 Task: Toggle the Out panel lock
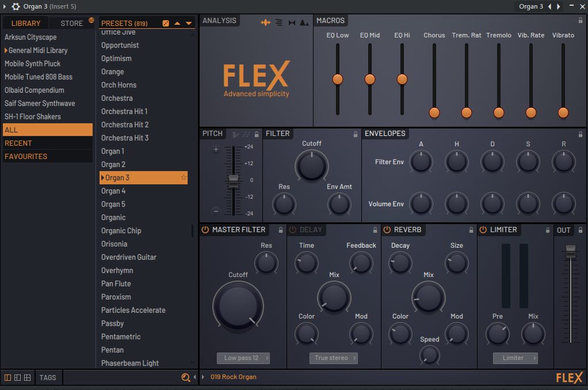(x=581, y=230)
